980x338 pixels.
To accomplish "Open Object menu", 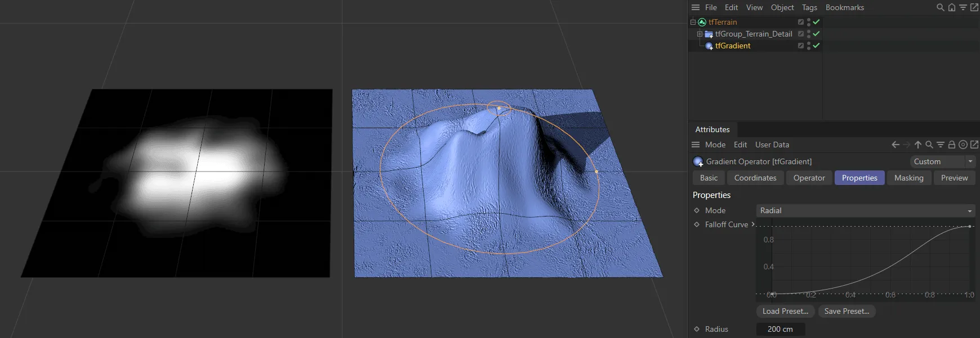I will [x=782, y=7].
